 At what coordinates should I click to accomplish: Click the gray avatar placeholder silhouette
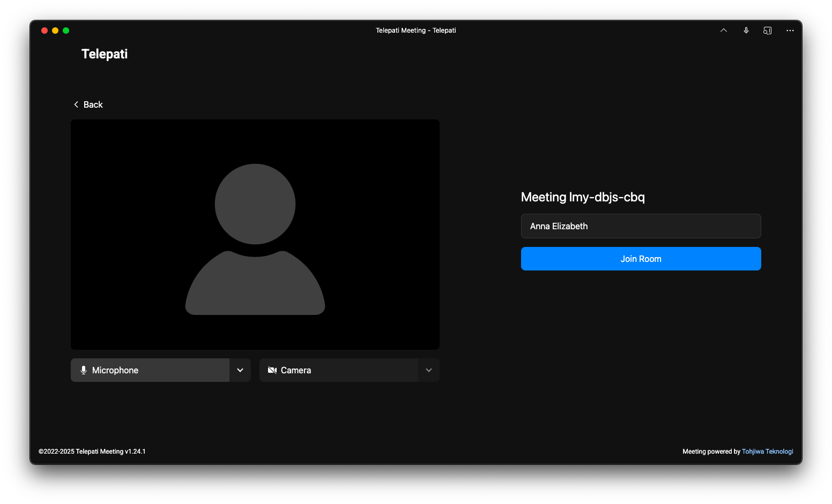255,239
